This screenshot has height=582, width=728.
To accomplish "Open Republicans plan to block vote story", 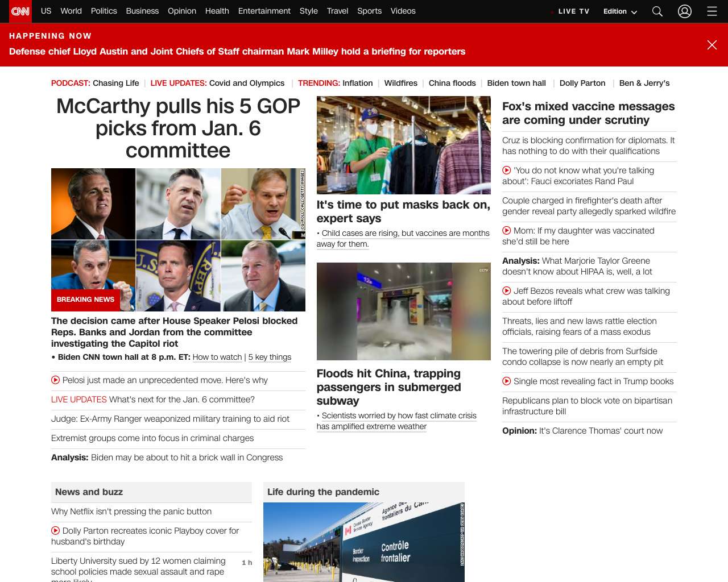I will pos(588,406).
